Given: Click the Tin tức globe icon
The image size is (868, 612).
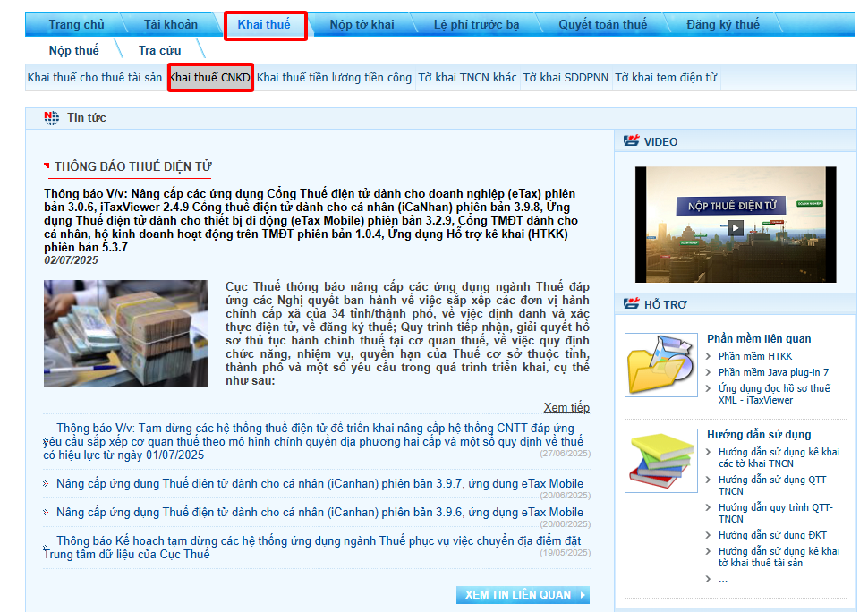Looking at the screenshot, I should (52, 118).
